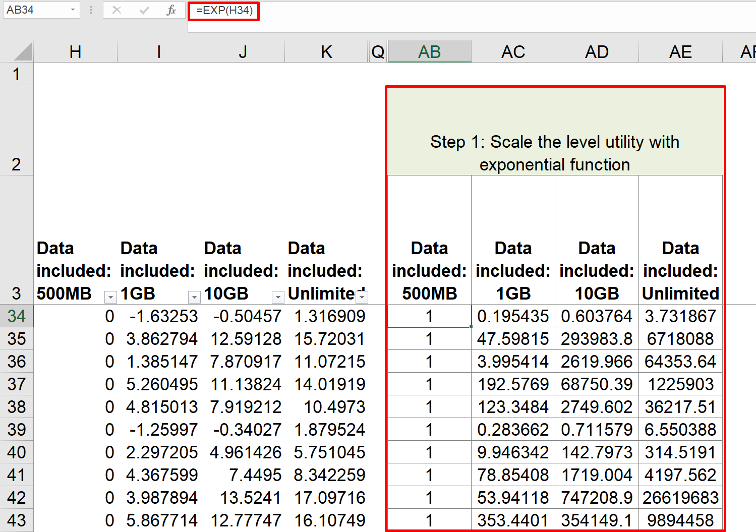
Task: Select row 41 header
Action: click(17, 475)
